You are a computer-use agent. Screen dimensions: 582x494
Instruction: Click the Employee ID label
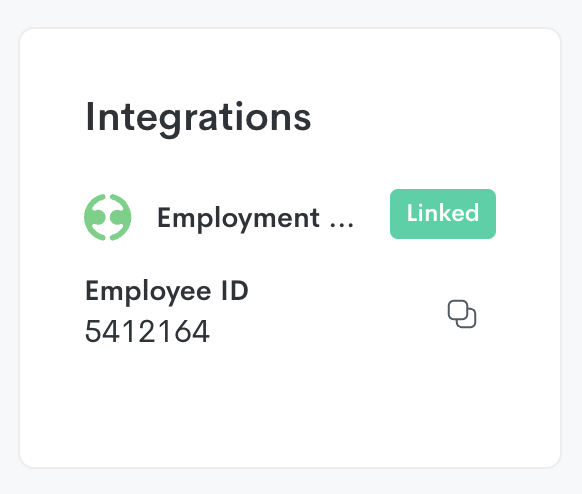click(167, 292)
